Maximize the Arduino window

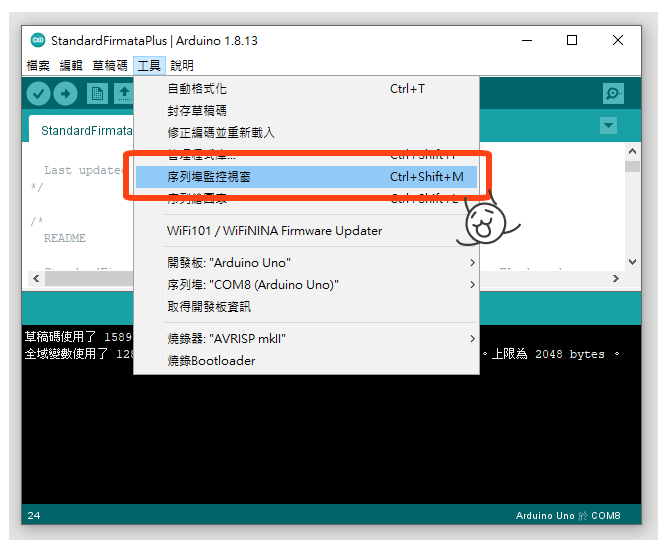pos(572,40)
